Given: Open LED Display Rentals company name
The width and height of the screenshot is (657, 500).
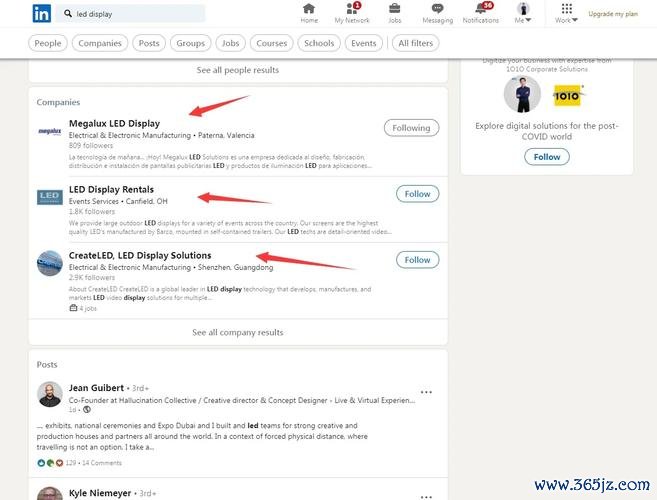Looking at the screenshot, I should [111, 189].
